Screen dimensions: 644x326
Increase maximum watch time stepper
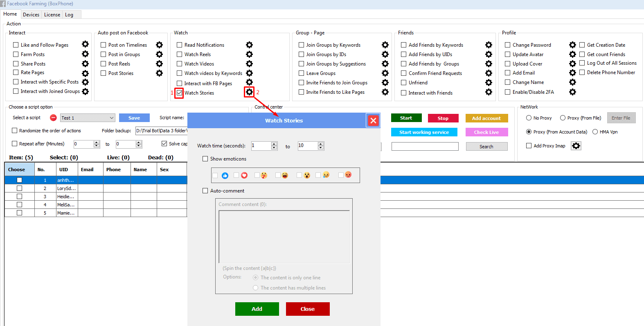point(321,144)
